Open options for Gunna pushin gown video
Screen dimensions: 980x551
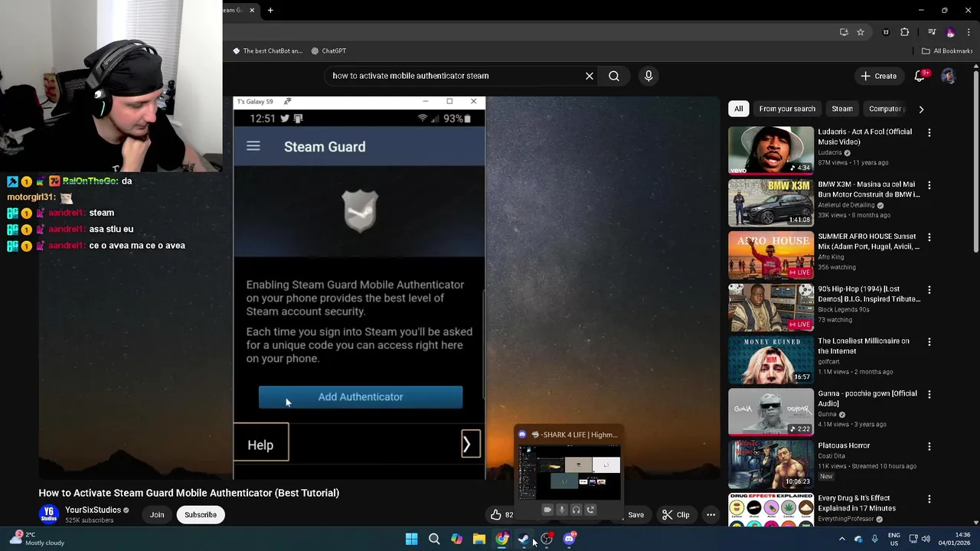(x=929, y=394)
